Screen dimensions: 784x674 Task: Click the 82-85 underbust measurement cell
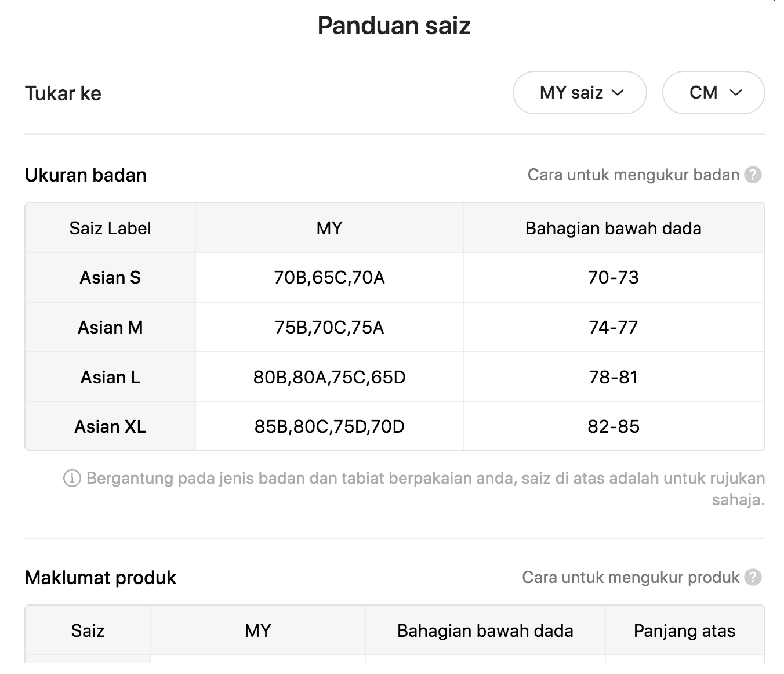coord(614,426)
